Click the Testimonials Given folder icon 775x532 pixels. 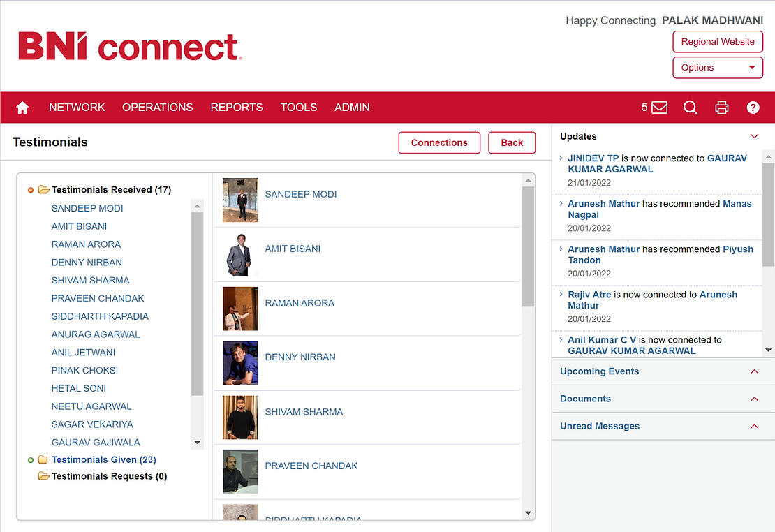(43, 459)
